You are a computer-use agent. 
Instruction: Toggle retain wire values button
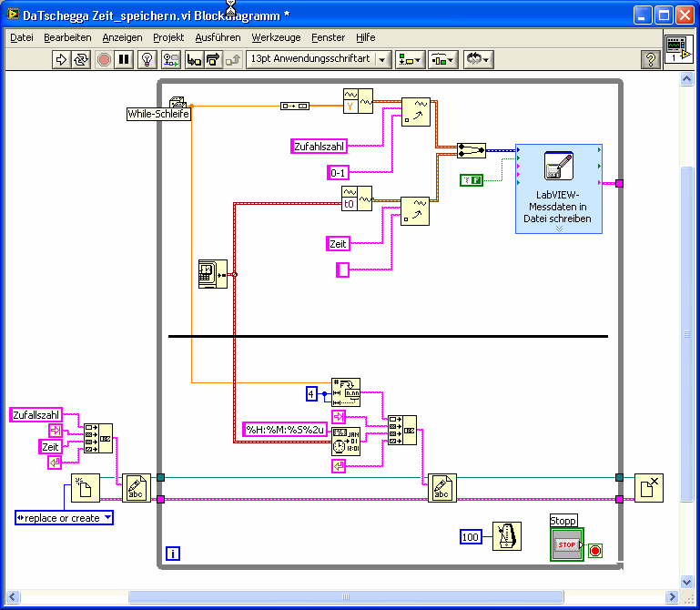tap(170, 59)
